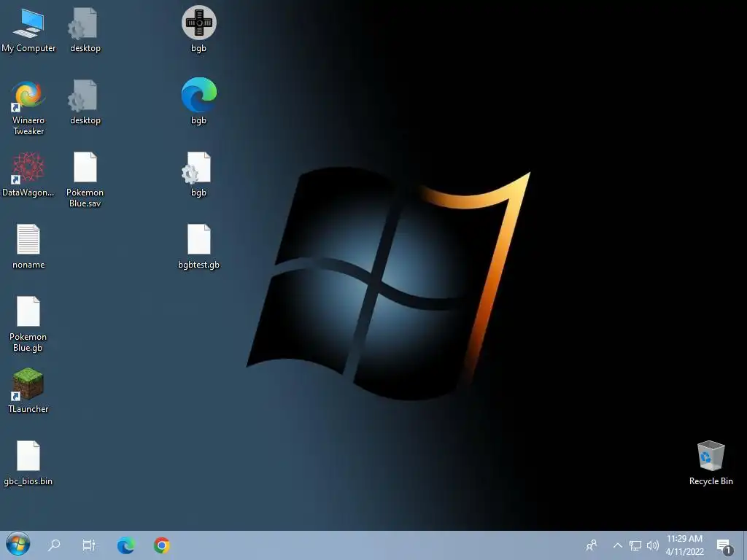Select the bgb icon with gamepad logo
The image size is (747, 560).
[198, 29]
